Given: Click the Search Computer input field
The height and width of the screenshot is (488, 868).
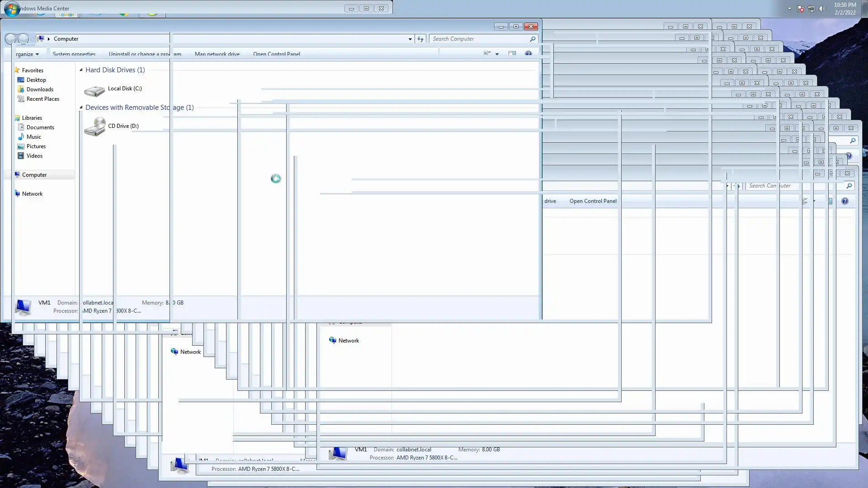Looking at the screenshot, I should click(x=479, y=39).
